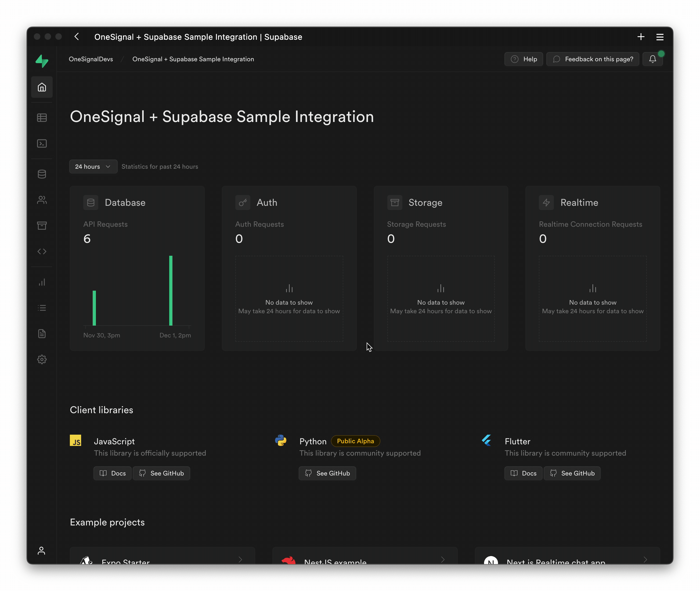This screenshot has height=591, width=700.
Task: Open the Edge Functions code icon
Action: pos(42,251)
